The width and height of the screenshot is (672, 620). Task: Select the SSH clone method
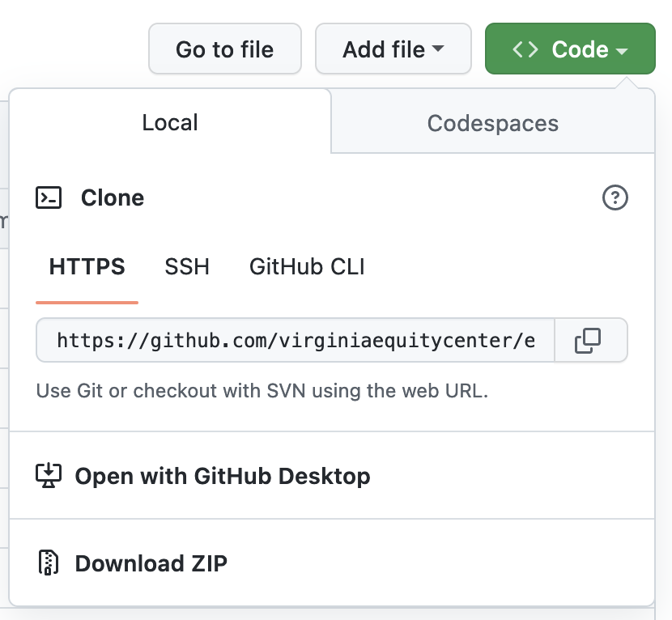pyautogui.click(x=187, y=266)
